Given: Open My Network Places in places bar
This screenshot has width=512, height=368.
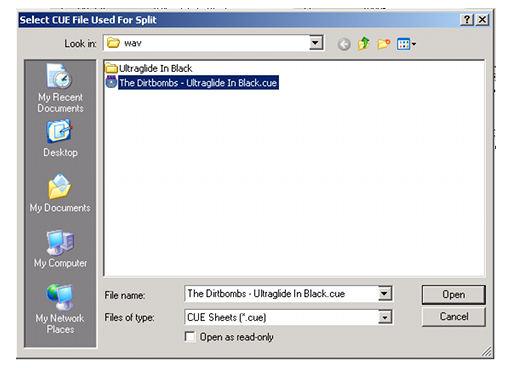Looking at the screenshot, I should 60,309.
